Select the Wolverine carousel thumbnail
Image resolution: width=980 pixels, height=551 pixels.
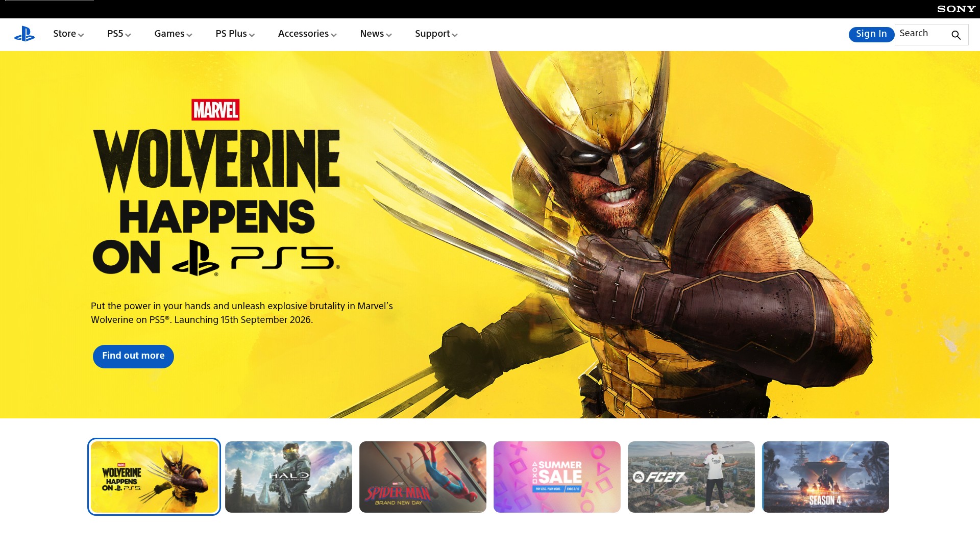point(154,477)
